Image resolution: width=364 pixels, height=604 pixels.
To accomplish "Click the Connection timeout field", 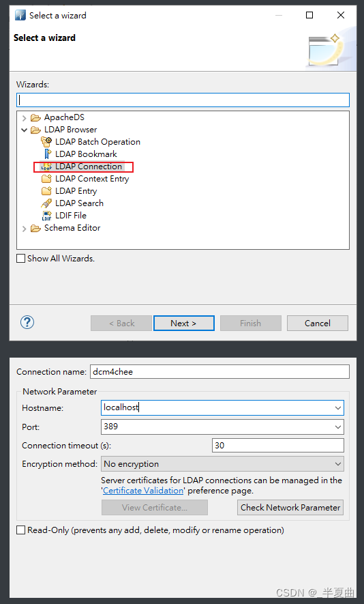I will 278,445.
